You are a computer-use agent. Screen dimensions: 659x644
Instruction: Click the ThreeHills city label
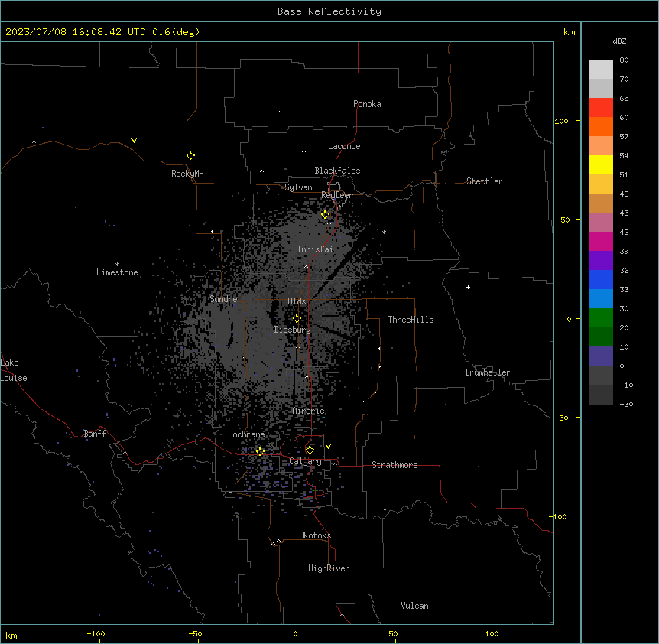click(x=411, y=320)
